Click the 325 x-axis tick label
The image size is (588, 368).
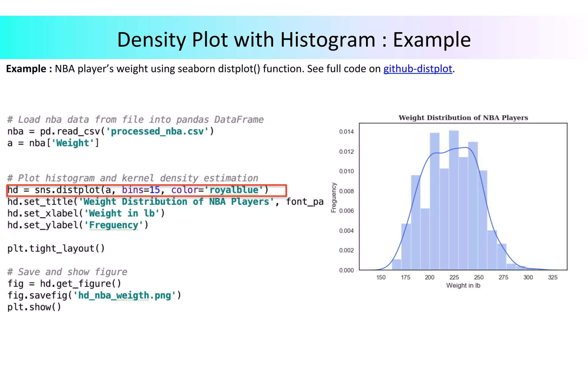pyautogui.click(x=552, y=277)
